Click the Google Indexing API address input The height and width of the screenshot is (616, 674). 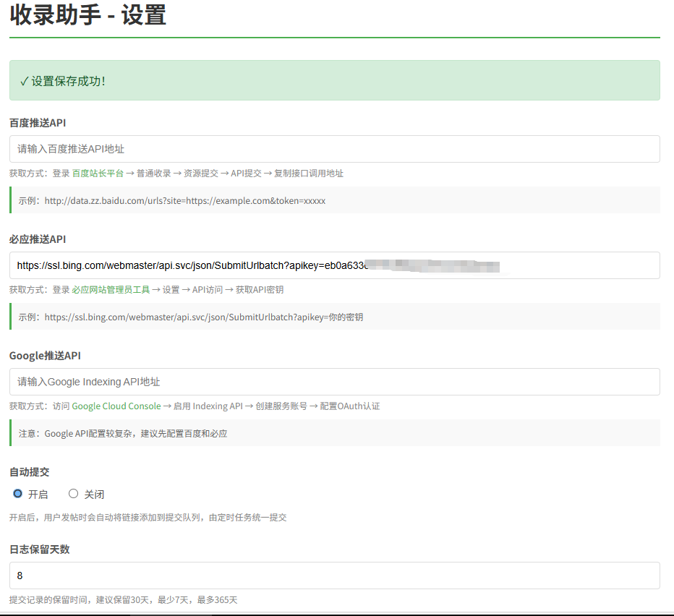tap(334, 382)
